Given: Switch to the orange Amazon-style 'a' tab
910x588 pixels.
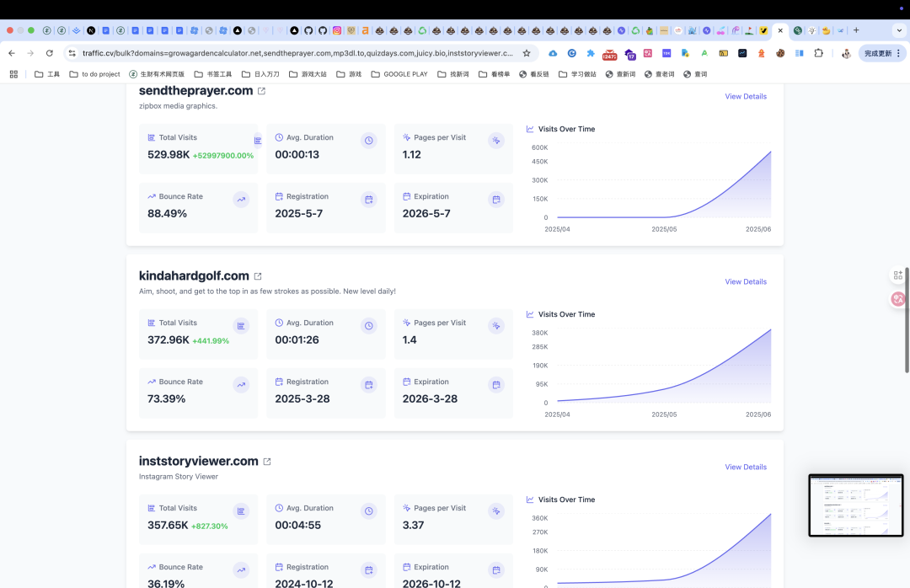Looking at the screenshot, I should [x=365, y=31].
